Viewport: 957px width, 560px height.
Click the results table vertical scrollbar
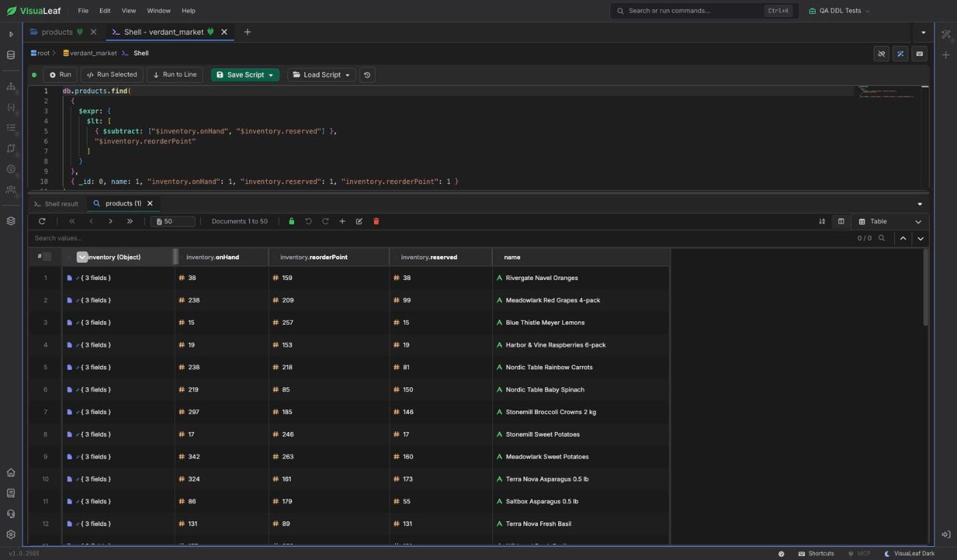click(925, 288)
